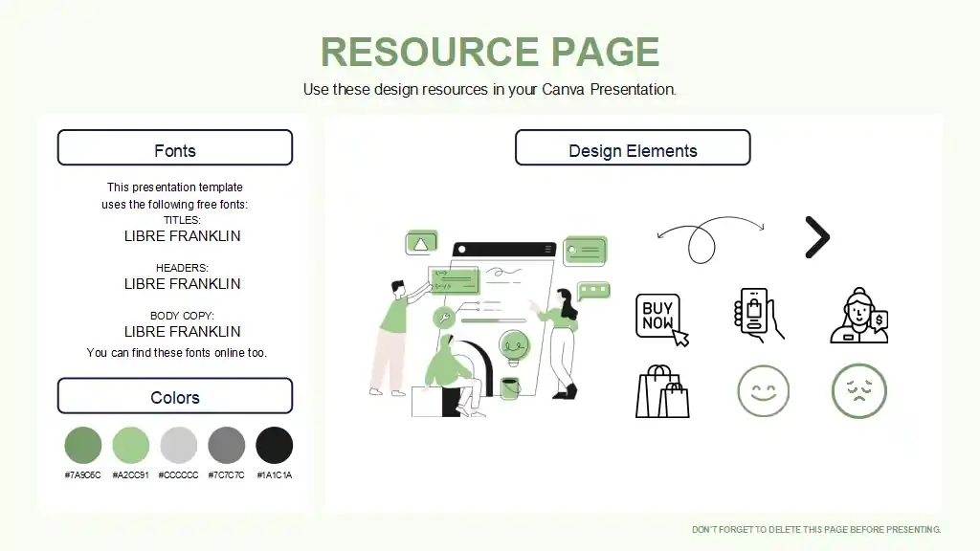Click the green chat bubble with dots

click(x=593, y=291)
